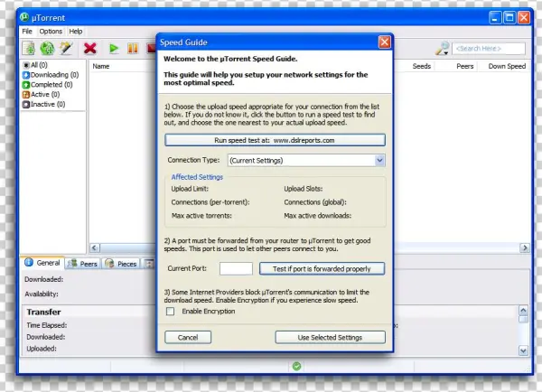
Task: Click the Affected Settings group heading
Action: pos(197,177)
